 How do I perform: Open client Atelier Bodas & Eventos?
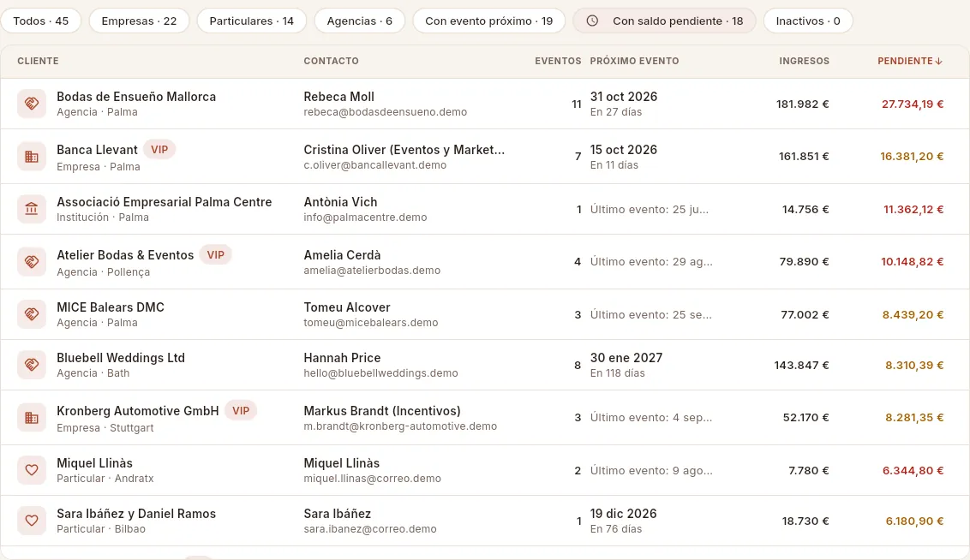click(125, 254)
